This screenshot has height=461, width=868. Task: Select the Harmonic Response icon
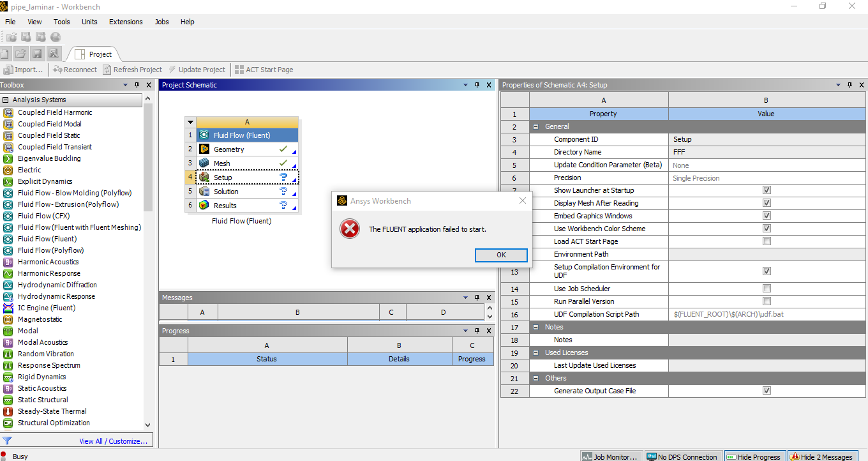click(8, 273)
